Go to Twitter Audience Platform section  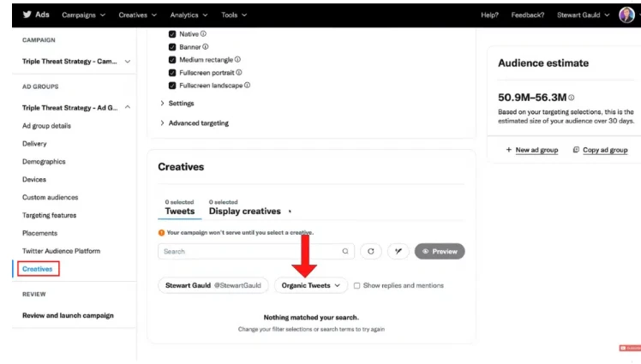[x=61, y=251]
